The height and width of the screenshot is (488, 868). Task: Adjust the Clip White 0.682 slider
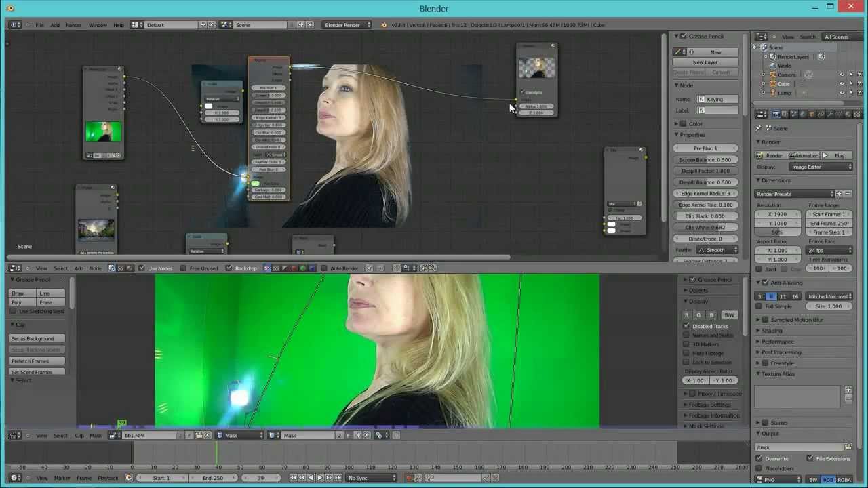[x=706, y=228]
